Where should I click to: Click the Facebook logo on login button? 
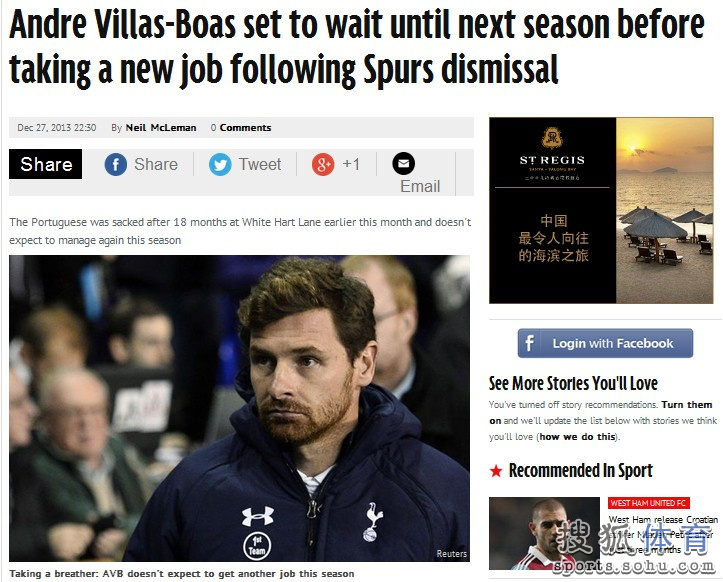(529, 343)
